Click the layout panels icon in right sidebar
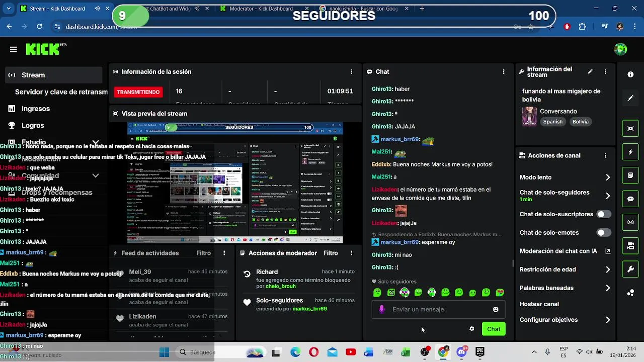The image size is (644, 362). tap(630, 246)
